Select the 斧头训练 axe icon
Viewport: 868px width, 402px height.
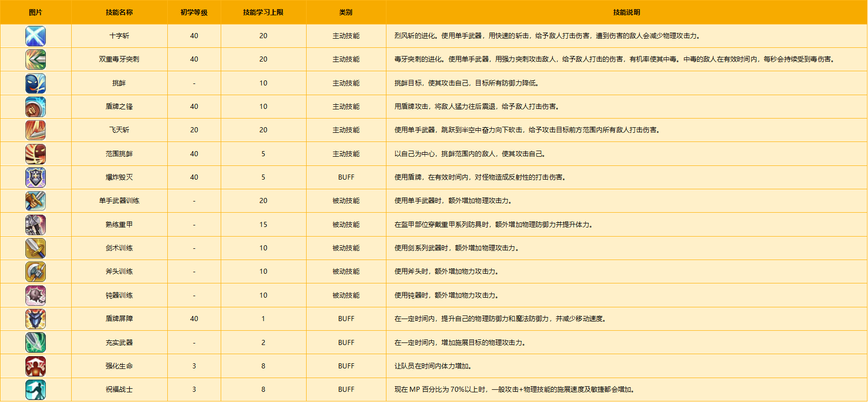(36, 272)
